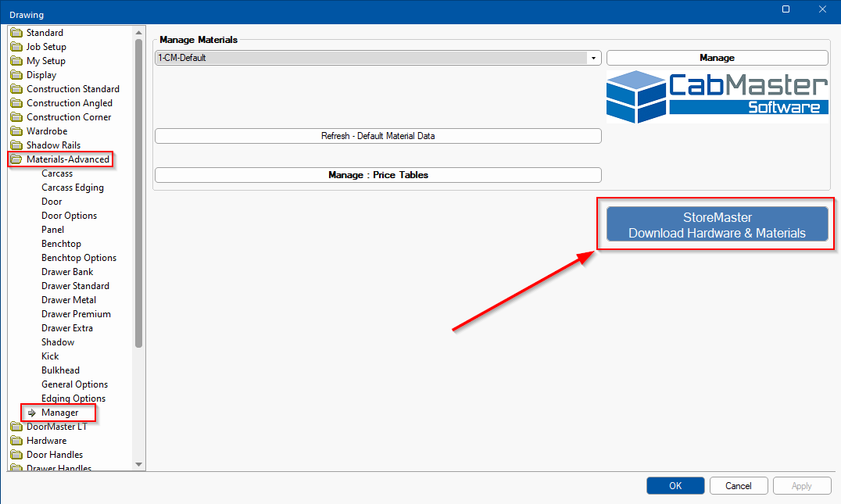Click the Shadow Rails folder icon

pyautogui.click(x=16, y=145)
